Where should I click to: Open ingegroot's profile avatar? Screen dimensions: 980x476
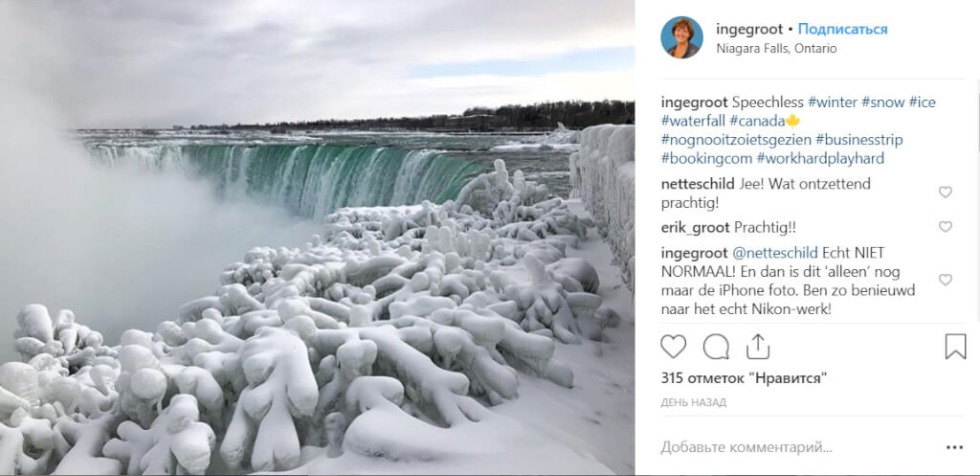coord(681,37)
